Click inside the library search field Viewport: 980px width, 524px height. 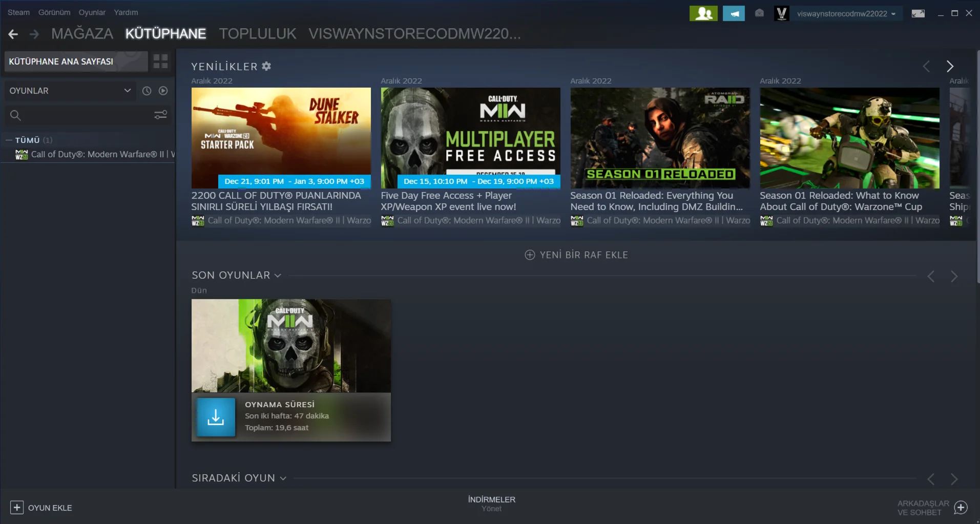(x=87, y=115)
